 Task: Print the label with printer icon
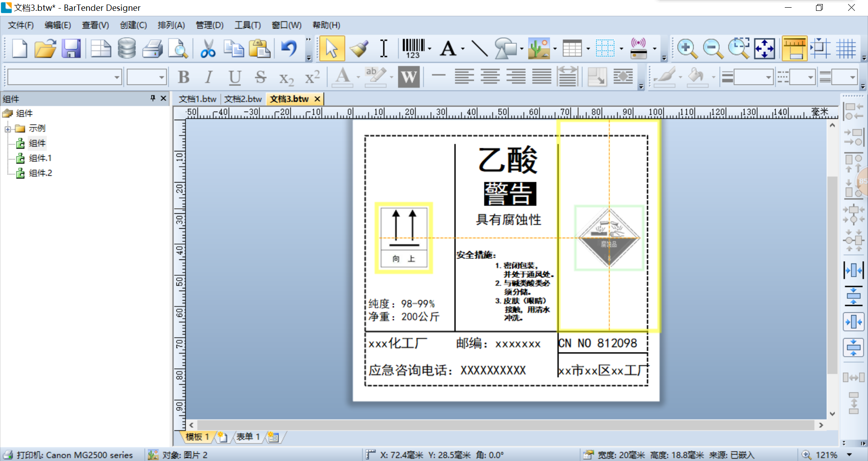153,48
